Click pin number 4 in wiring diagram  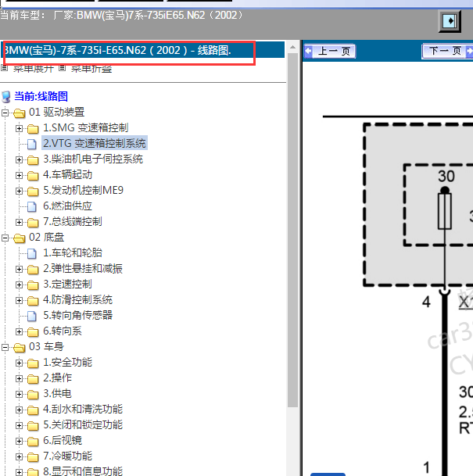click(426, 302)
